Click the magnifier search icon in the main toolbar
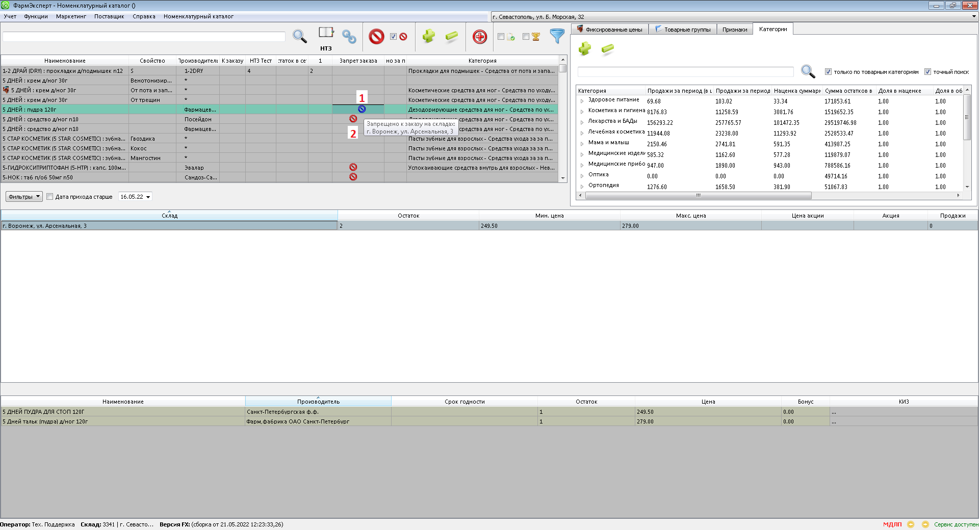Viewport: 980px width, 530px height. (x=299, y=36)
